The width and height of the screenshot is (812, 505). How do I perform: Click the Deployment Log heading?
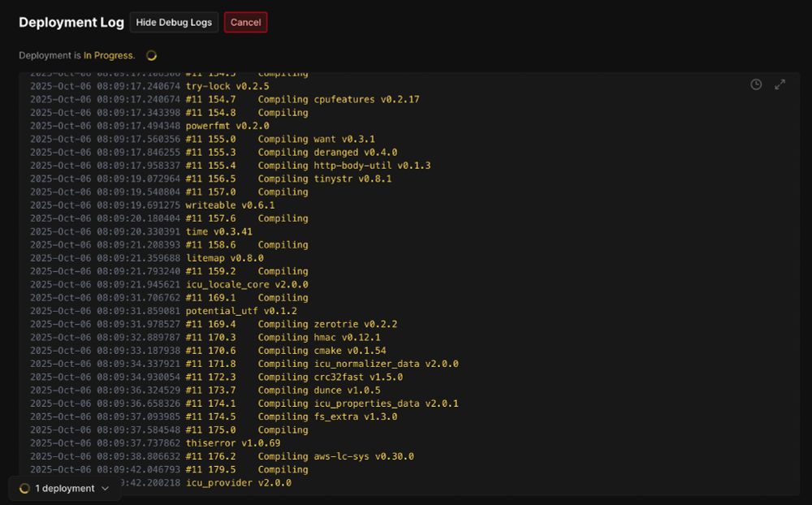(71, 22)
